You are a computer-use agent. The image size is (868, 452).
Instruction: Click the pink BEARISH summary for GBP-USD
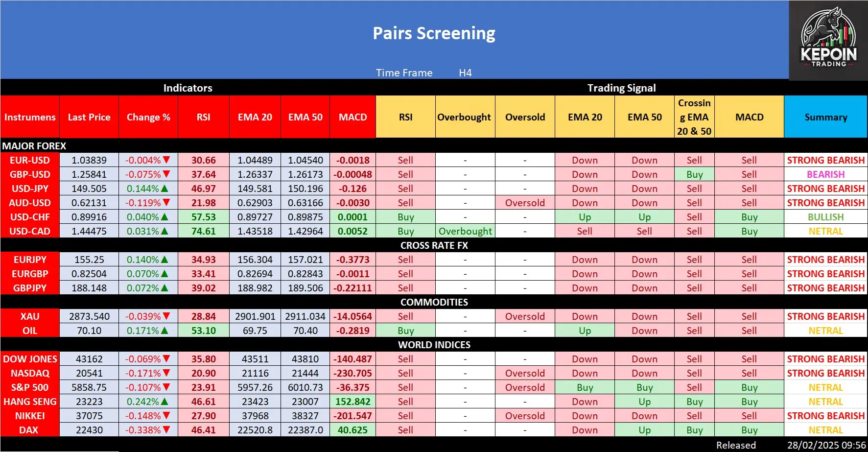coord(825,174)
